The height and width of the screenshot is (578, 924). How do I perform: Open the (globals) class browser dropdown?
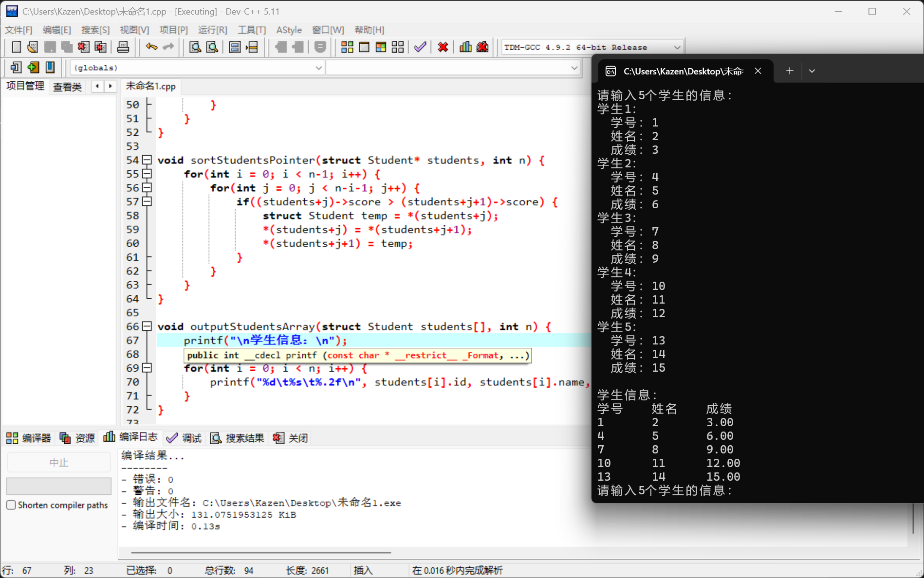318,68
